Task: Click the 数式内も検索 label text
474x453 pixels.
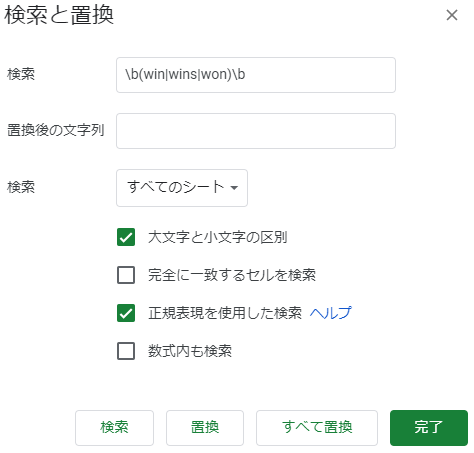Action: [x=190, y=351]
